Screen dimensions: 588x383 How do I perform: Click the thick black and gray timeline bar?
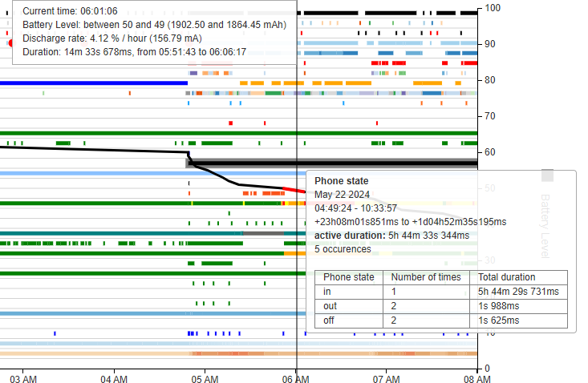pyautogui.click(x=332, y=163)
